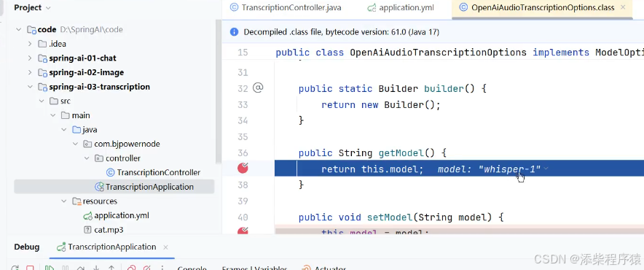Click the resources folder icon
644x270 pixels.
(76, 201)
